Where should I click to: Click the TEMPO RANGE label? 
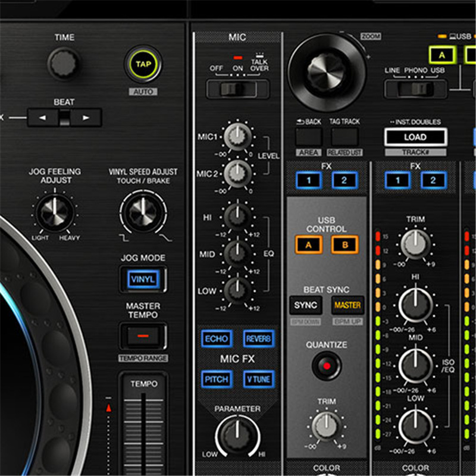[x=143, y=358]
